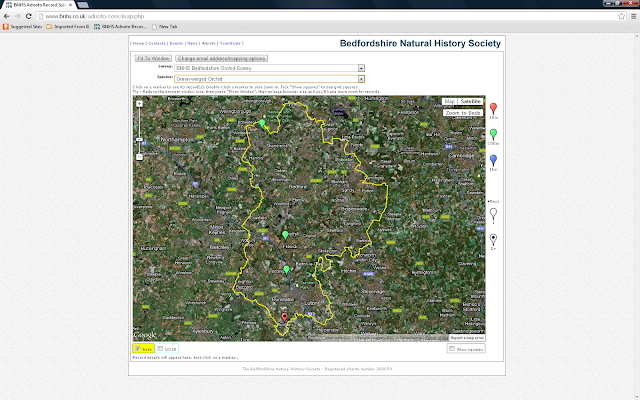Switch map to Satellite view
This screenshot has height=400, width=640.
(470, 101)
